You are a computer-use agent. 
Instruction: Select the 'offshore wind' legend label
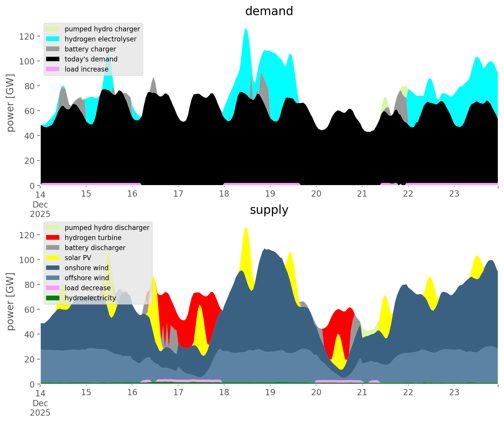click(x=87, y=278)
